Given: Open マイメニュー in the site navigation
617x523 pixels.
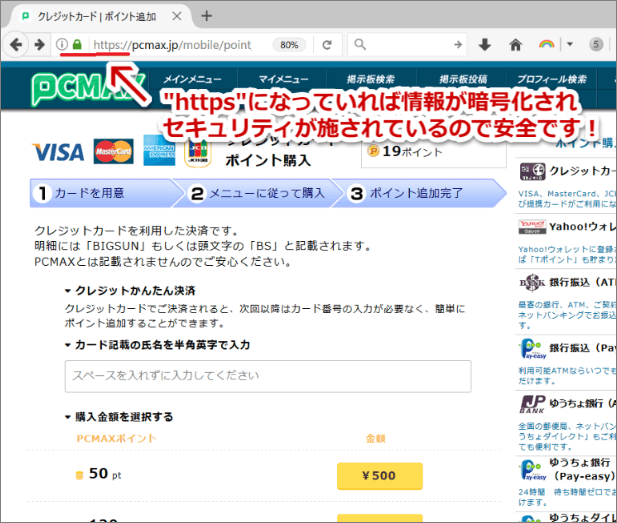Looking at the screenshot, I should tap(283, 79).
